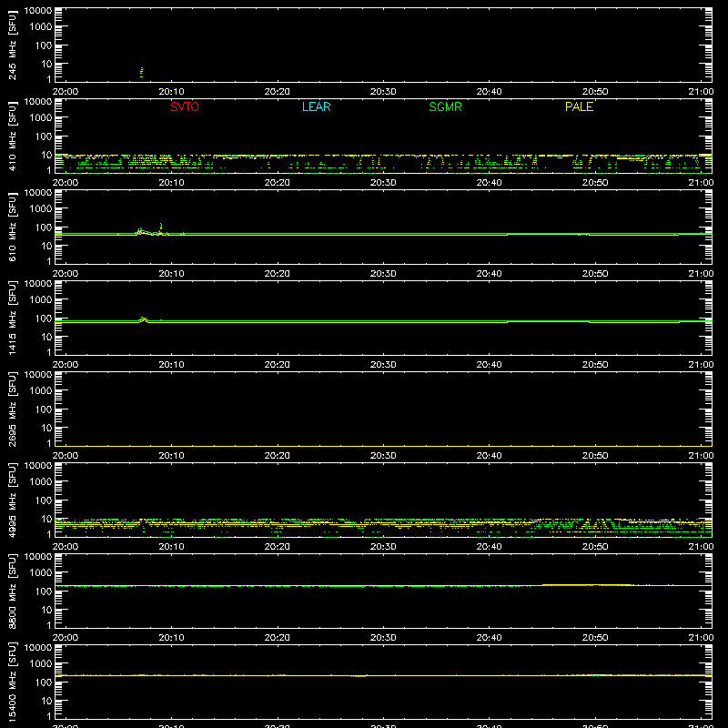728x728 pixels.
Task: Click 20:10 label under the 610 MHz panel
Action: click(x=171, y=274)
